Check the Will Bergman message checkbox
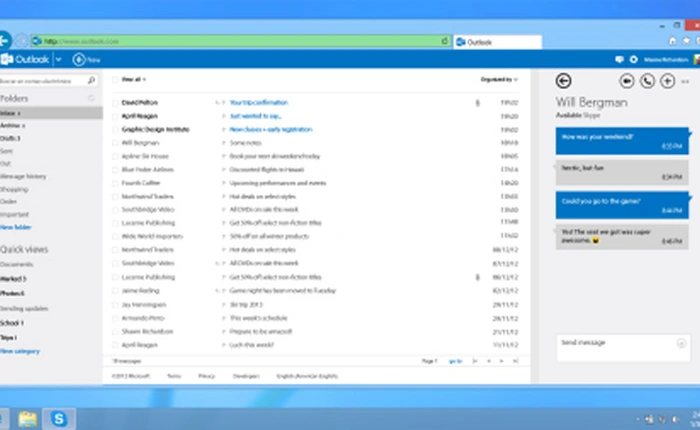This screenshot has height=430, width=700. [115, 143]
